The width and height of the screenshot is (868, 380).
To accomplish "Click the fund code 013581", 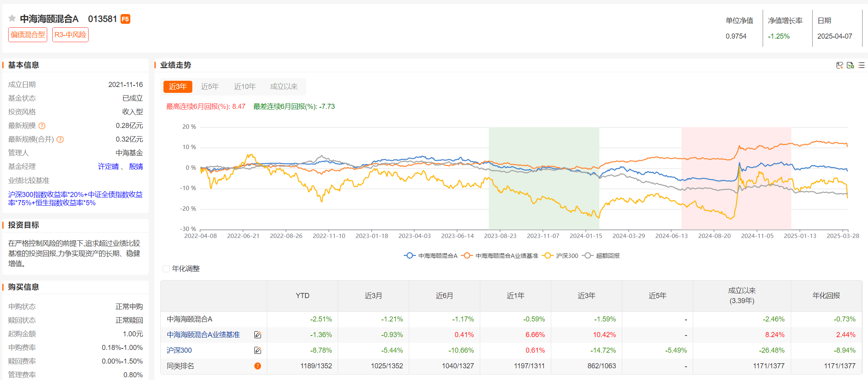I will coord(102,19).
